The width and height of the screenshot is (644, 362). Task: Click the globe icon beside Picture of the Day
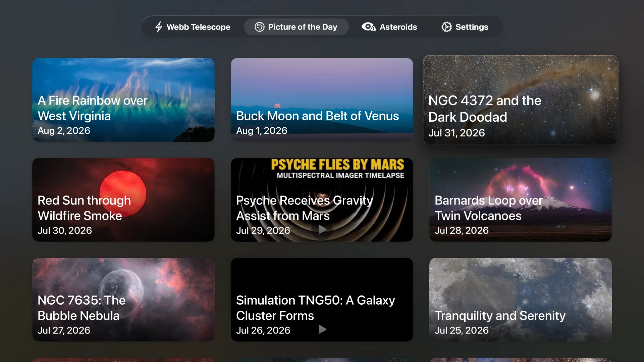[260, 27]
